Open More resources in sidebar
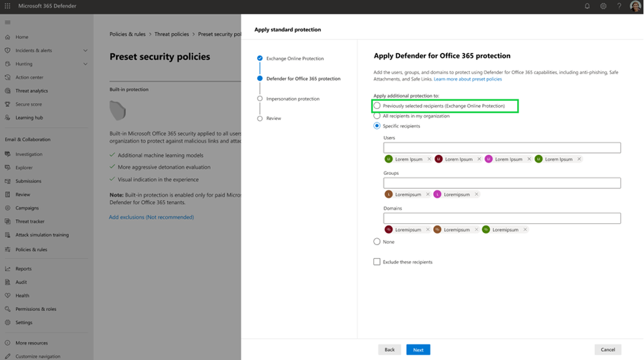This screenshot has height=360, width=644. pyautogui.click(x=32, y=343)
